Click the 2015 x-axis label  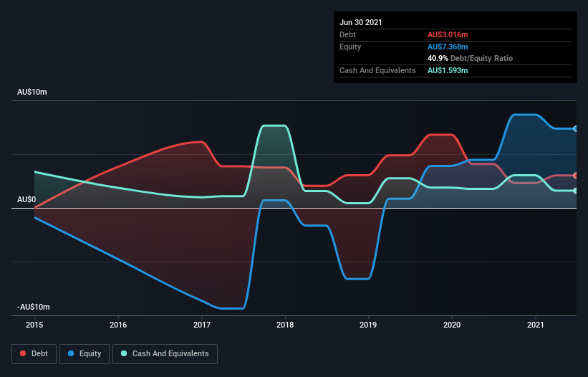pyautogui.click(x=34, y=325)
